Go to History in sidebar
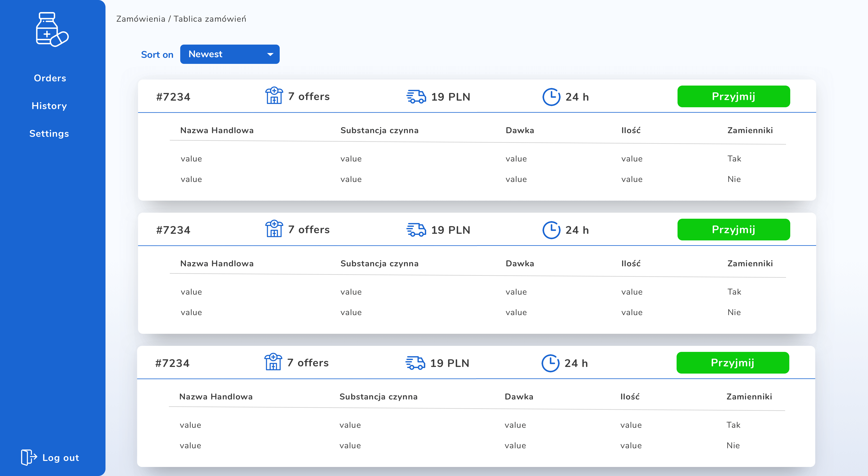Viewport: 868px width, 476px height. [49, 106]
